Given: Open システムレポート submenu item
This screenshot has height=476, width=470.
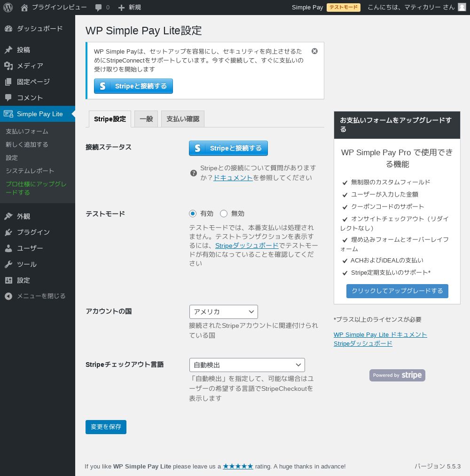Looking at the screenshot, I should pyautogui.click(x=30, y=171).
